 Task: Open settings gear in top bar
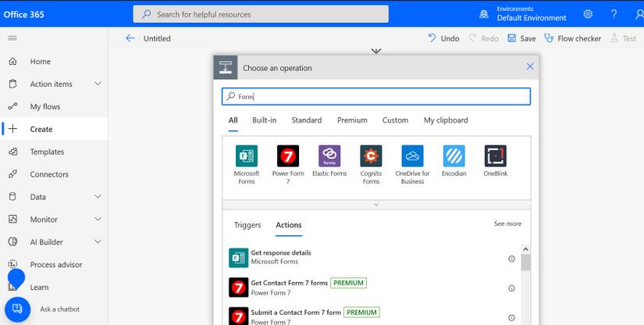(x=588, y=14)
